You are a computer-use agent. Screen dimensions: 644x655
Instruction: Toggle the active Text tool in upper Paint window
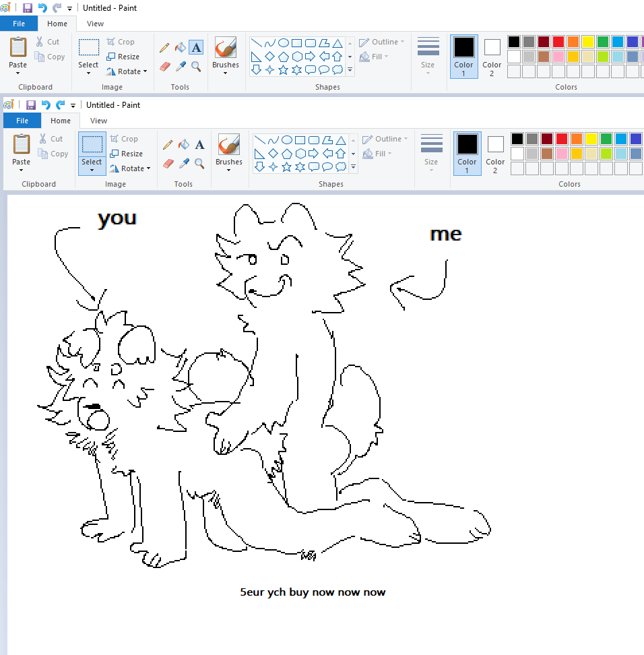point(196,48)
